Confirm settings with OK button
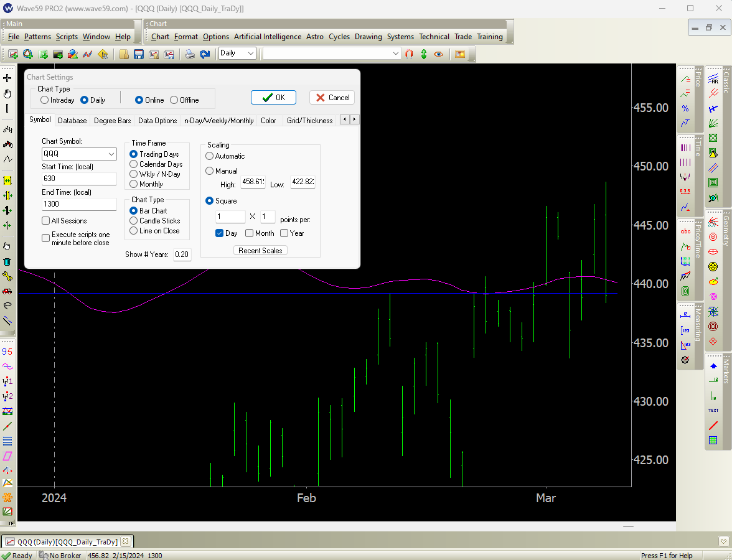The image size is (732, 560). coord(274,98)
